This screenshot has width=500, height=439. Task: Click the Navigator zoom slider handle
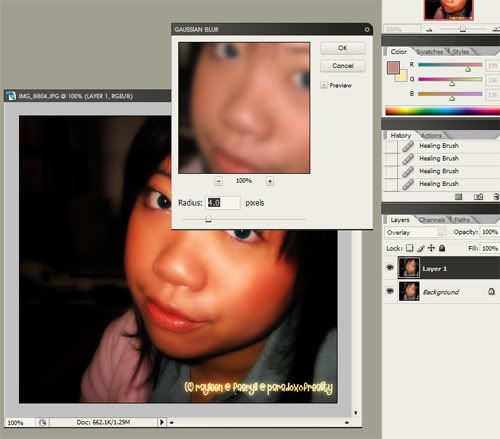(x=463, y=29)
